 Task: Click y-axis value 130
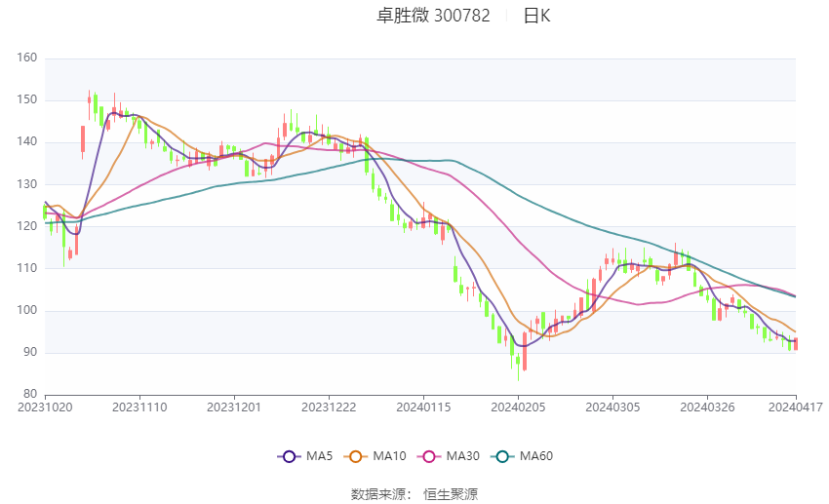27,184
